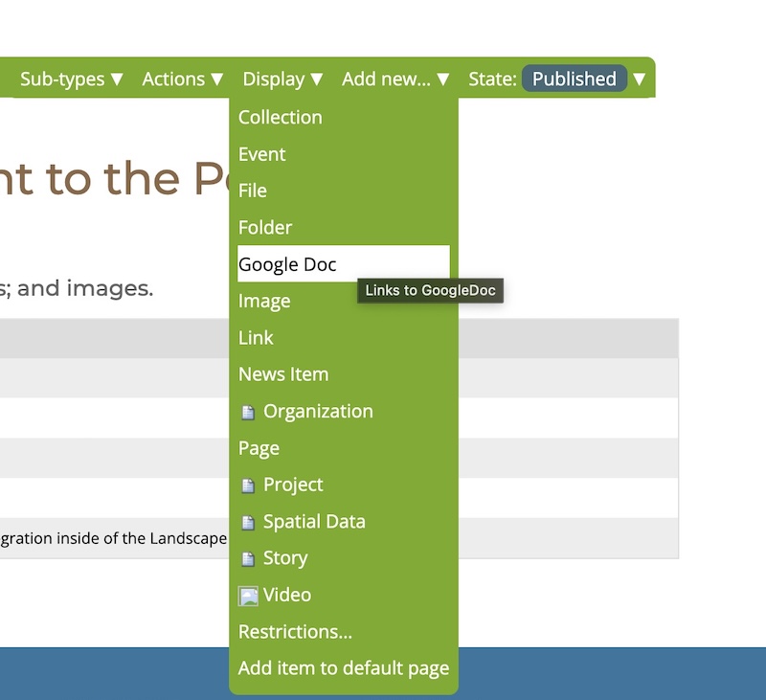Add a new Event item
The height and width of the screenshot is (700, 766).
point(261,154)
